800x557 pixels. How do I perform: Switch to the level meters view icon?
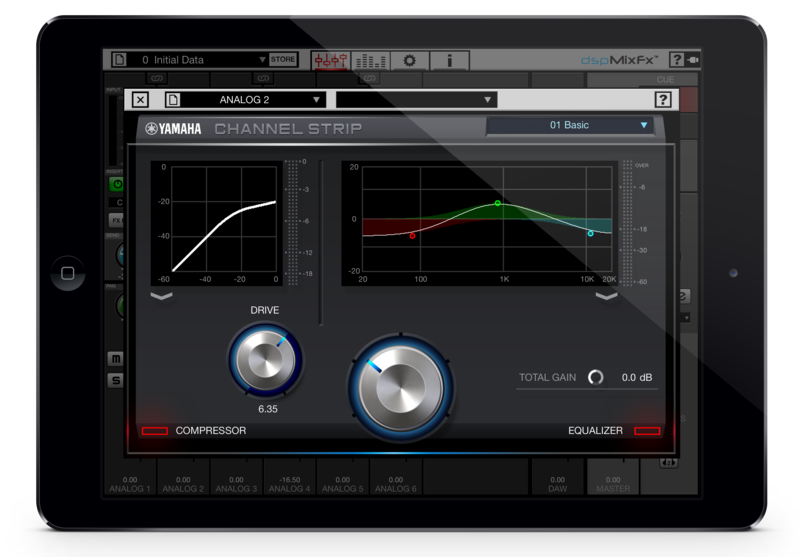(x=370, y=60)
